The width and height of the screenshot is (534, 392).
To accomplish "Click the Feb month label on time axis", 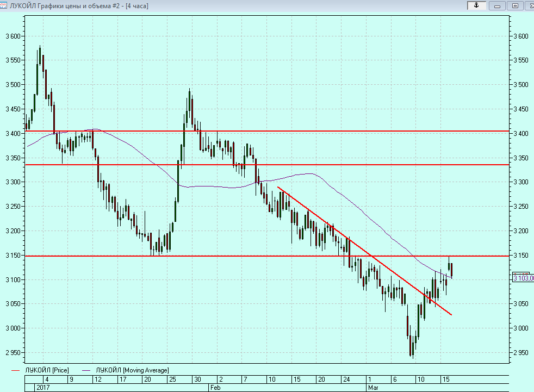I will [x=215, y=388].
